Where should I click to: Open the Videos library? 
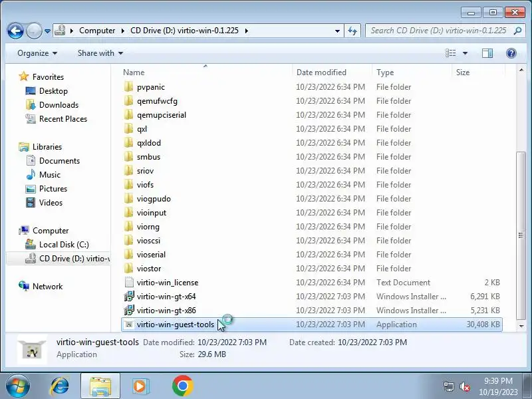coord(51,203)
